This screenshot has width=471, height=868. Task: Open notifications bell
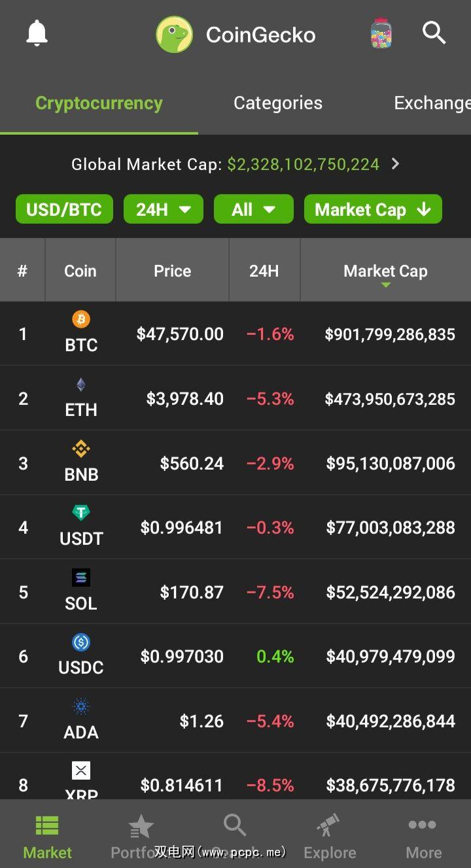point(37,33)
